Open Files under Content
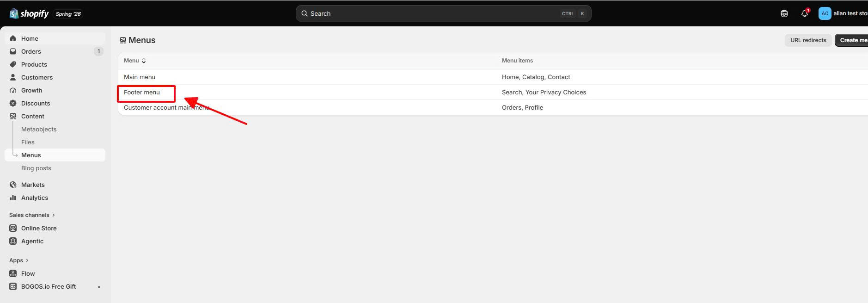868x303 pixels. pyautogui.click(x=28, y=142)
